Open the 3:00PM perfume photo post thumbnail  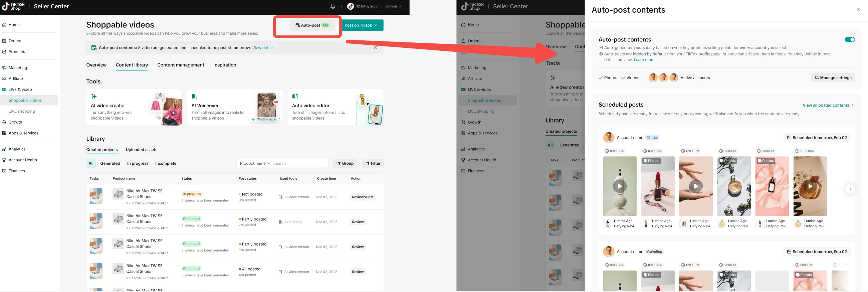[x=734, y=186]
